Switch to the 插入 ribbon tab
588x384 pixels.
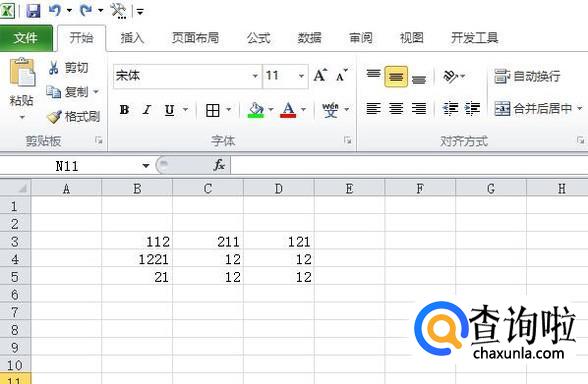(x=132, y=38)
